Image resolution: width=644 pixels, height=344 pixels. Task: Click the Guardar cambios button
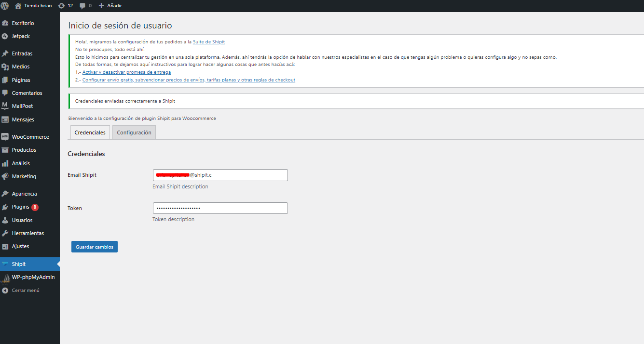[95, 247]
